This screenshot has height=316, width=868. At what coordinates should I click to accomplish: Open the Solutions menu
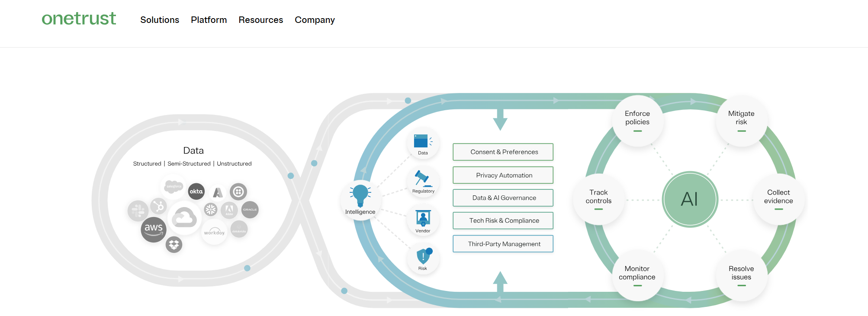[x=160, y=20]
